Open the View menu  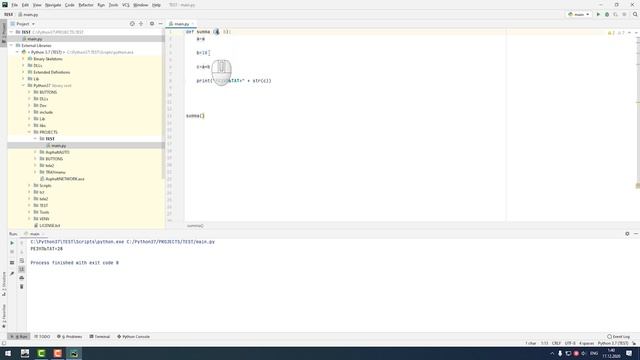click(x=37, y=5)
